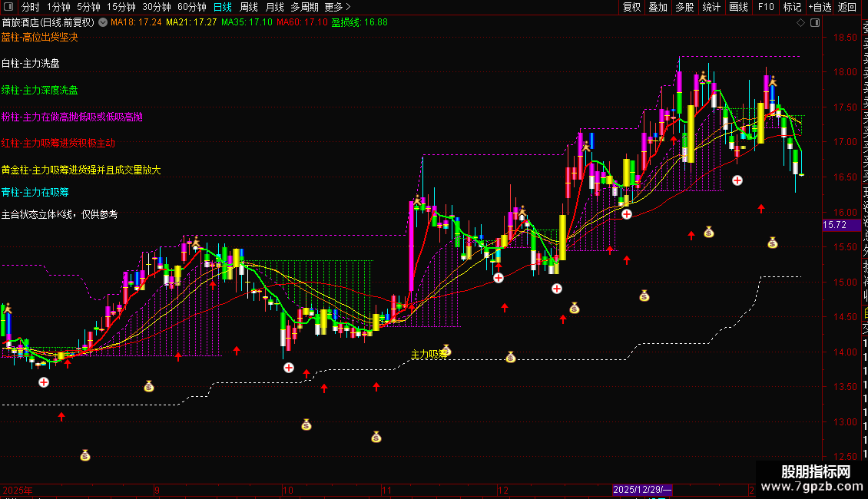
Task: Click the 16.00 price axis value
Action: (x=845, y=213)
